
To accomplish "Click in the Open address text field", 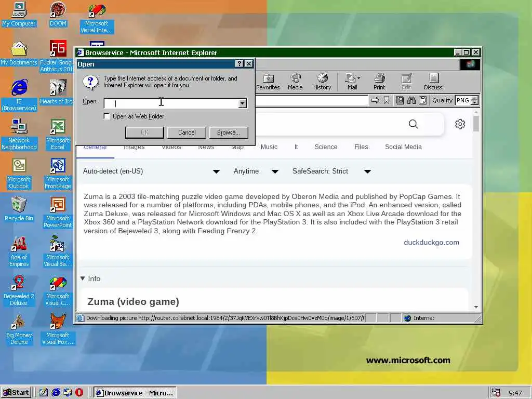I will [171, 103].
